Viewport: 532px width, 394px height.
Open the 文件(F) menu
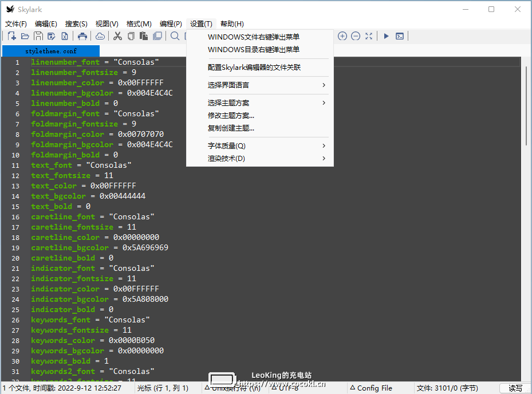16,23
